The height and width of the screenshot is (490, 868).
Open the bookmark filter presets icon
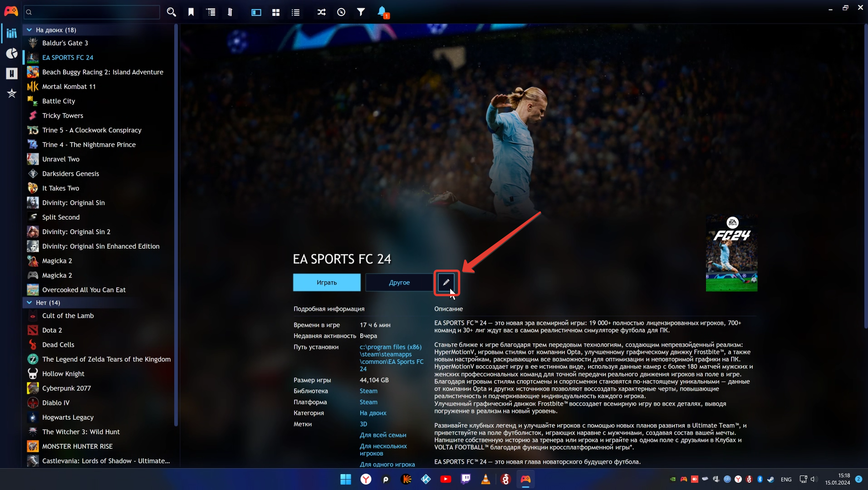pyautogui.click(x=191, y=12)
